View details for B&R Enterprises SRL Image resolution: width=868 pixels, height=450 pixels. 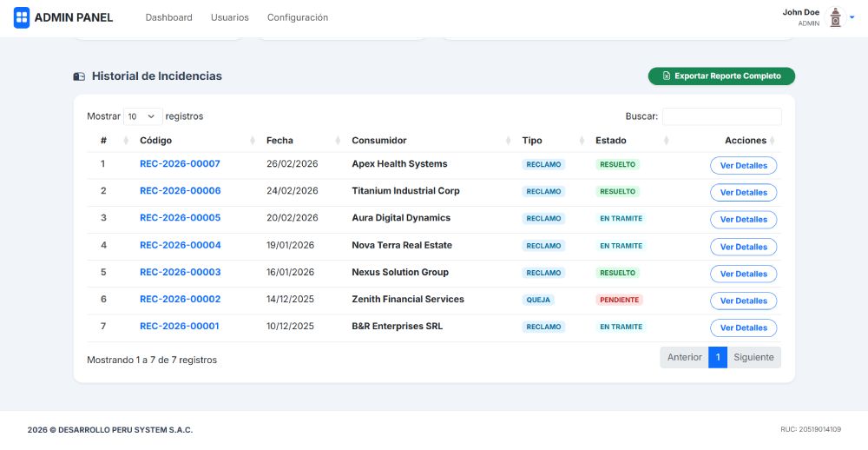[744, 328]
